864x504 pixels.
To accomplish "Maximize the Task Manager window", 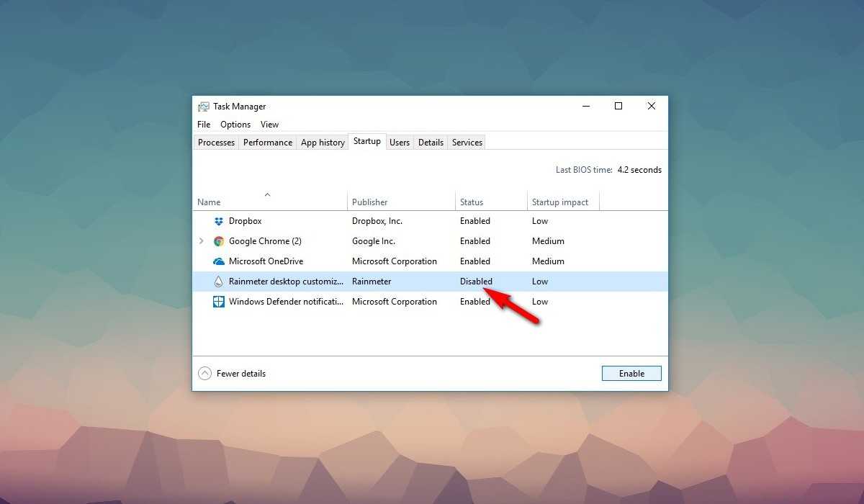I will (618, 106).
